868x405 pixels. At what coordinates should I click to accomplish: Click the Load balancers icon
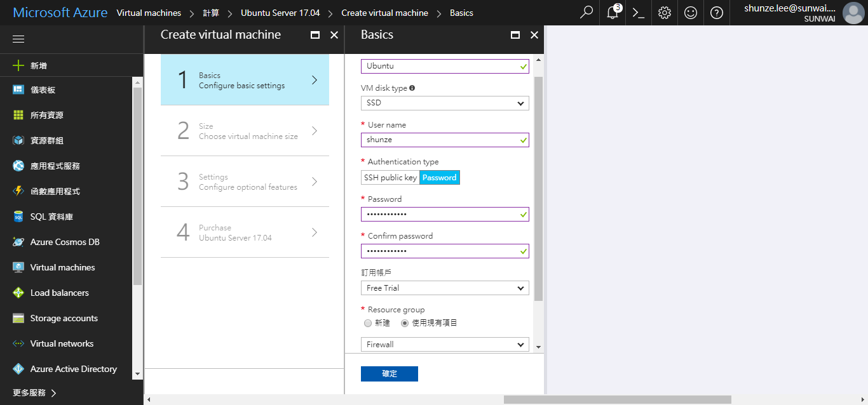click(x=18, y=293)
